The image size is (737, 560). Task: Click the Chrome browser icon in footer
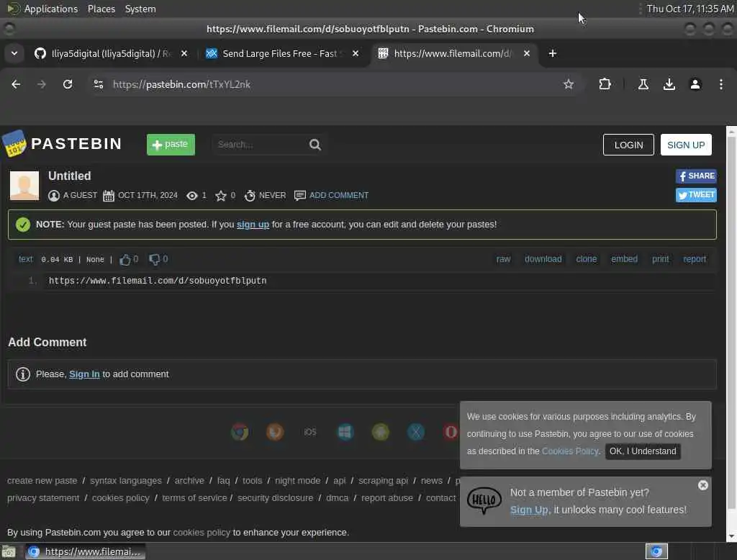pyautogui.click(x=240, y=432)
